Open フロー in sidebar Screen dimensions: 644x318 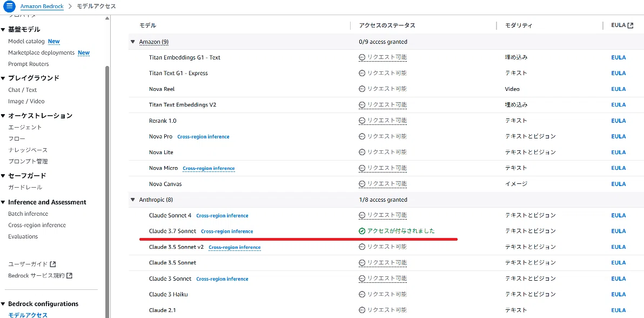[x=17, y=139]
